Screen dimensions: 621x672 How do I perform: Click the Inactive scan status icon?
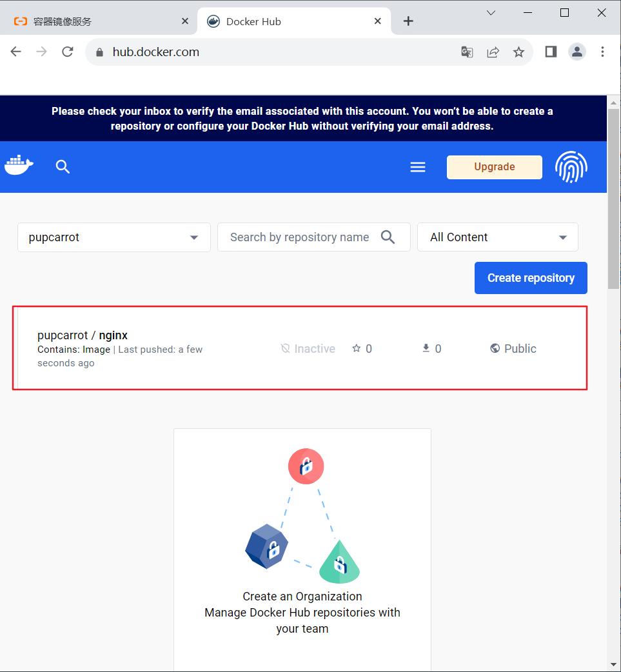pos(285,348)
